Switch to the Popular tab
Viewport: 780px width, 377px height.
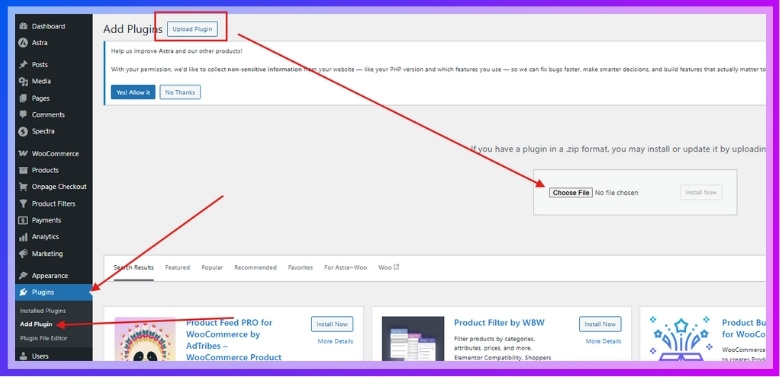pyautogui.click(x=212, y=268)
